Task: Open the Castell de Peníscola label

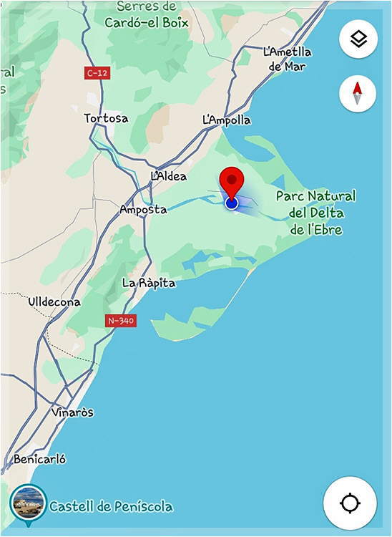Action: [x=111, y=506]
